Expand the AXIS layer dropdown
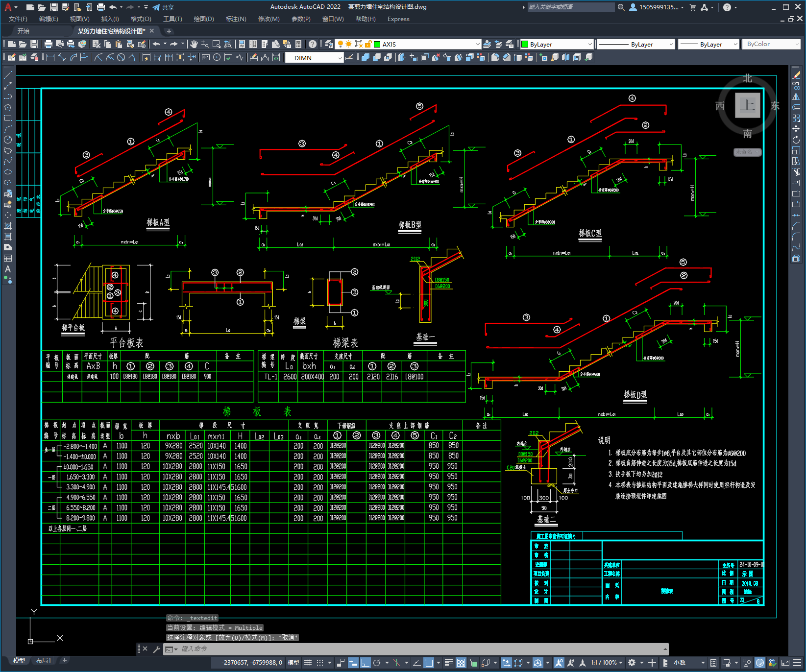806x672 pixels. [478, 44]
